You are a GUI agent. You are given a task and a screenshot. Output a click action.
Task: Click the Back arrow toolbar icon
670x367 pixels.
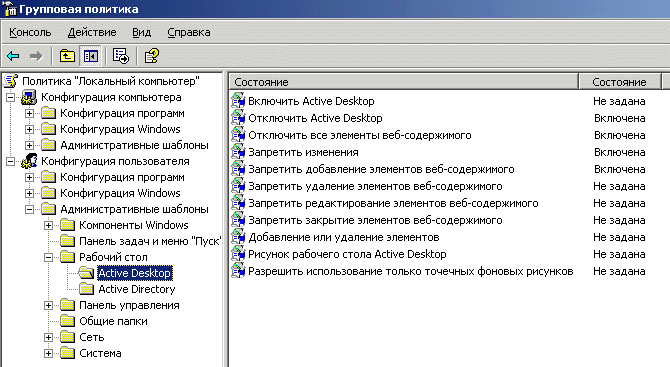(x=14, y=56)
